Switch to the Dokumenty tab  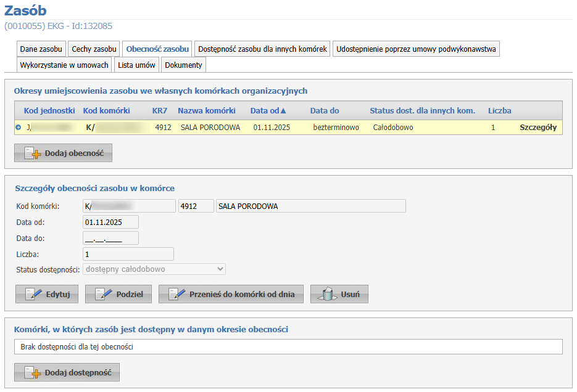[x=183, y=65]
